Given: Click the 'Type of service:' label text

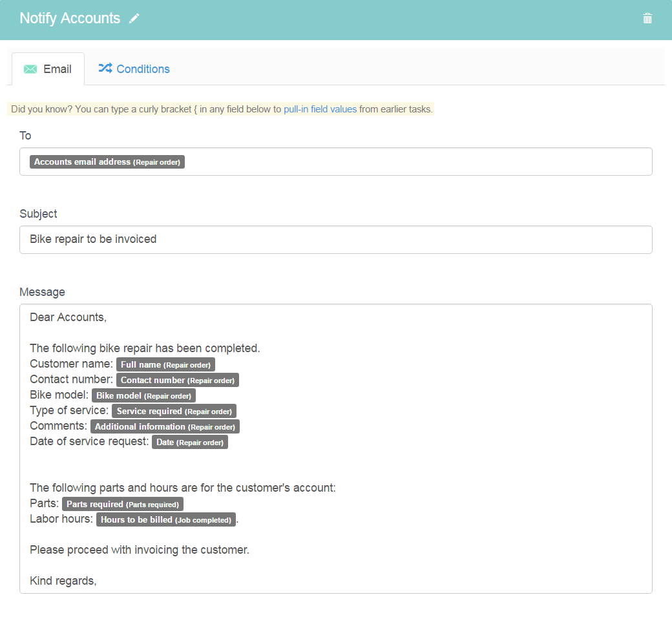Looking at the screenshot, I should pyautogui.click(x=69, y=410).
